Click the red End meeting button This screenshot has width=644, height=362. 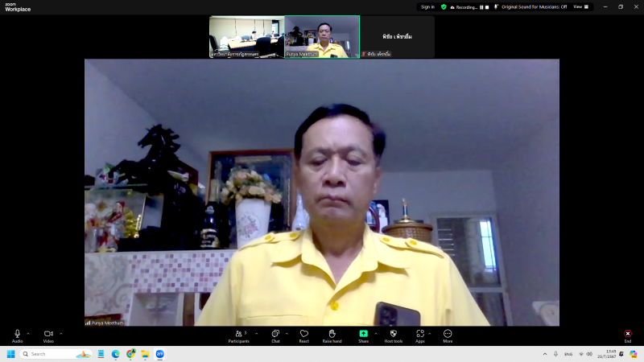click(627, 334)
